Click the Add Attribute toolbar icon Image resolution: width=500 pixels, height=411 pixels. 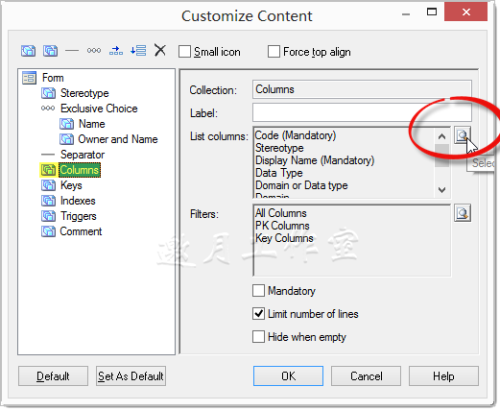(x=28, y=51)
